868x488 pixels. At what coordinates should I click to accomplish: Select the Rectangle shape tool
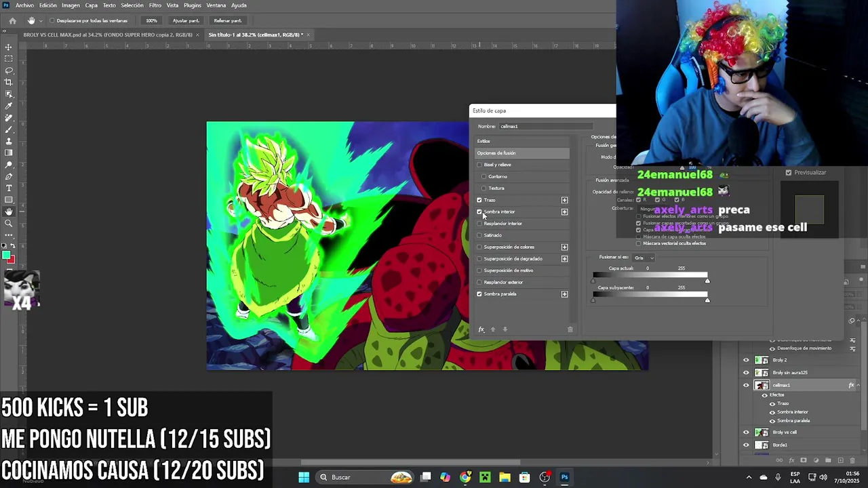tap(9, 200)
